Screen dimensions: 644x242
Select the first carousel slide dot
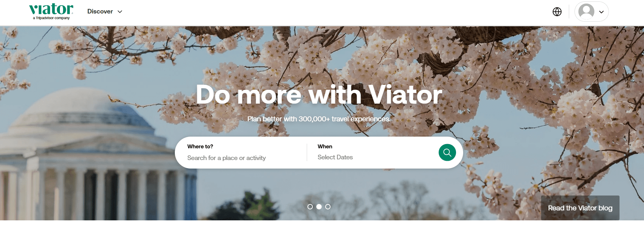tap(310, 207)
